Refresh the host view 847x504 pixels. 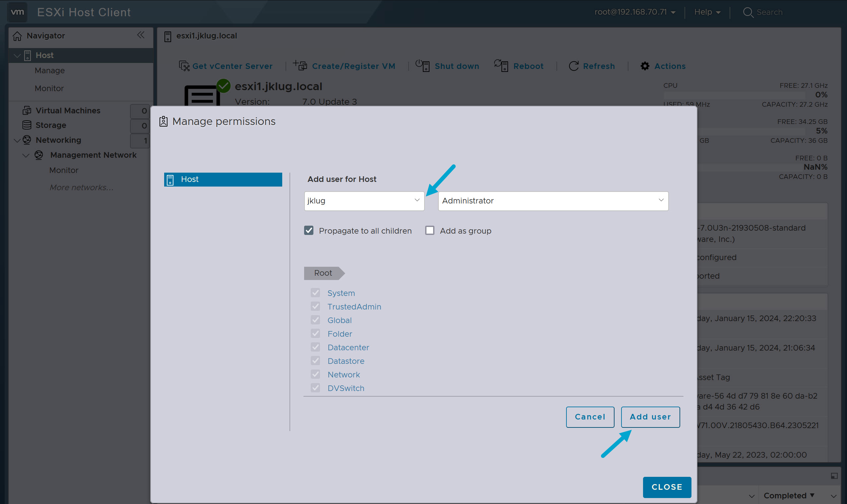[x=573, y=66]
